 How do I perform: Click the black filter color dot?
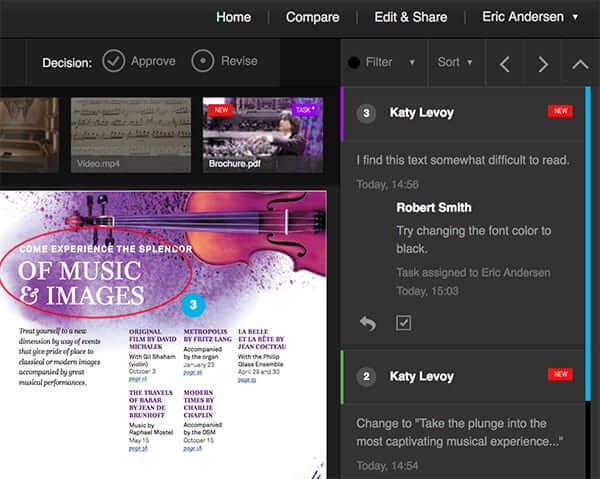tap(354, 63)
